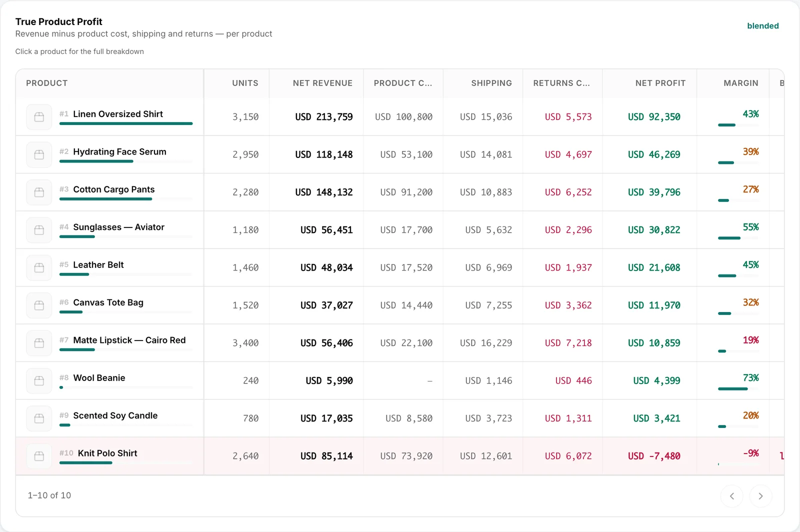The width and height of the screenshot is (800, 532).
Task: Click the Linen Oversized Shirt product thumbnail icon
Action: click(39, 117)
